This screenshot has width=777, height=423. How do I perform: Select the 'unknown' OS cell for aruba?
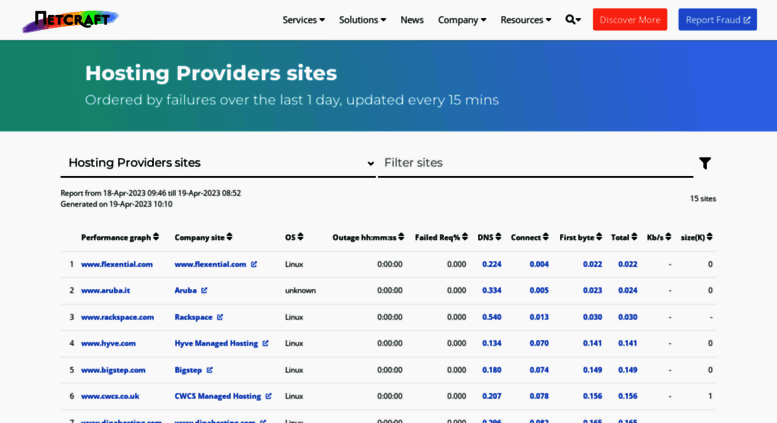click(300, 290)
